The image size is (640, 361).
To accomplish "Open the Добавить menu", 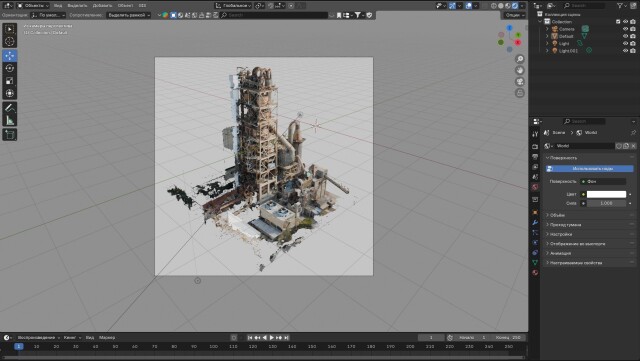I will point(102,6).
